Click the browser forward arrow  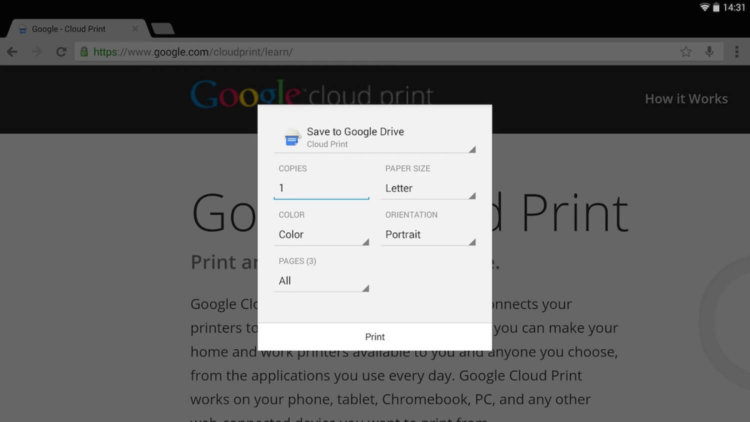37,52
